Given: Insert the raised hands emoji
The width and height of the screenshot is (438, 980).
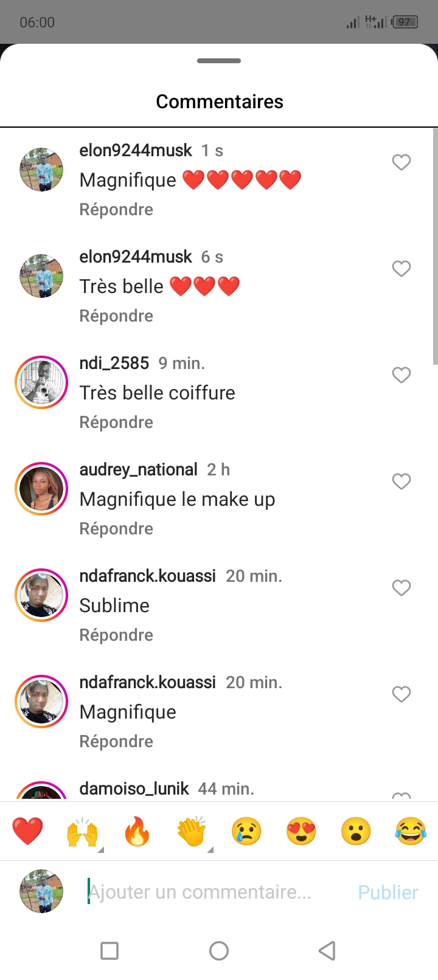Looking at the screenshot, I should pos(82,831).
